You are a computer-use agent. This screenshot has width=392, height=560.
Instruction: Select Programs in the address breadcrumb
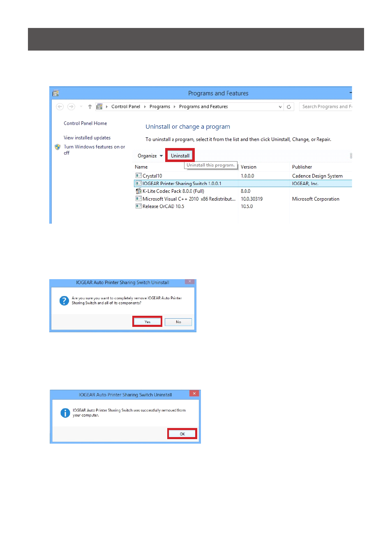(160, 107)
